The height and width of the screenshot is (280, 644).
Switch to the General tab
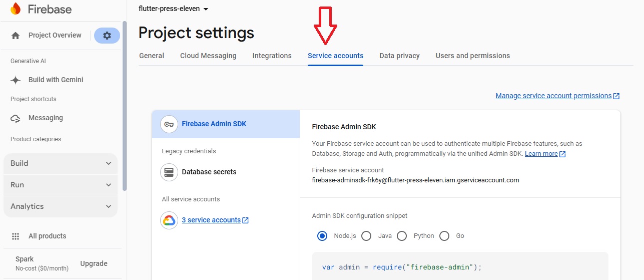(x=152, y=56)
